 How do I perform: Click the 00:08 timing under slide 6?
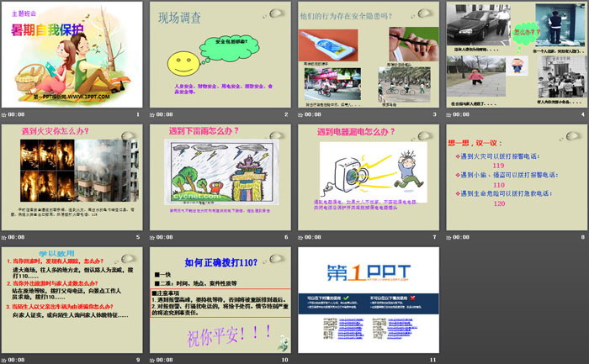pos(165,237)
